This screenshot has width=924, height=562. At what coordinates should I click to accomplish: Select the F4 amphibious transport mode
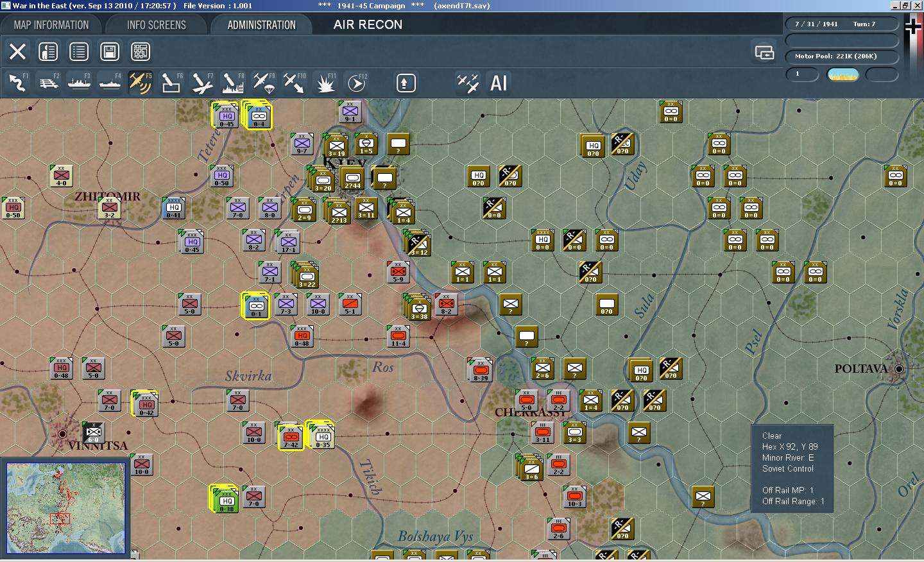point(110,83)
